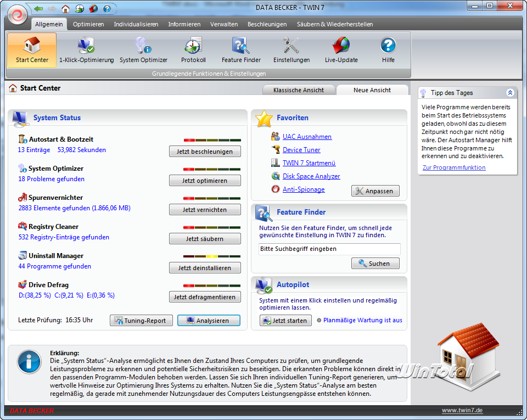The image size is (527, 420).
Task: Generate the Tuning-Report
Action: click(141, 321)
